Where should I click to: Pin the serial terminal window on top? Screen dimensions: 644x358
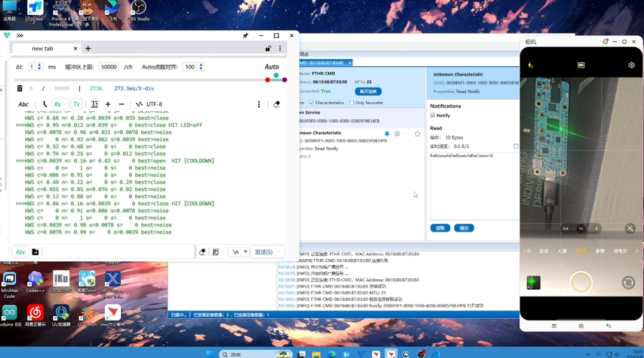tap(246, 36)
